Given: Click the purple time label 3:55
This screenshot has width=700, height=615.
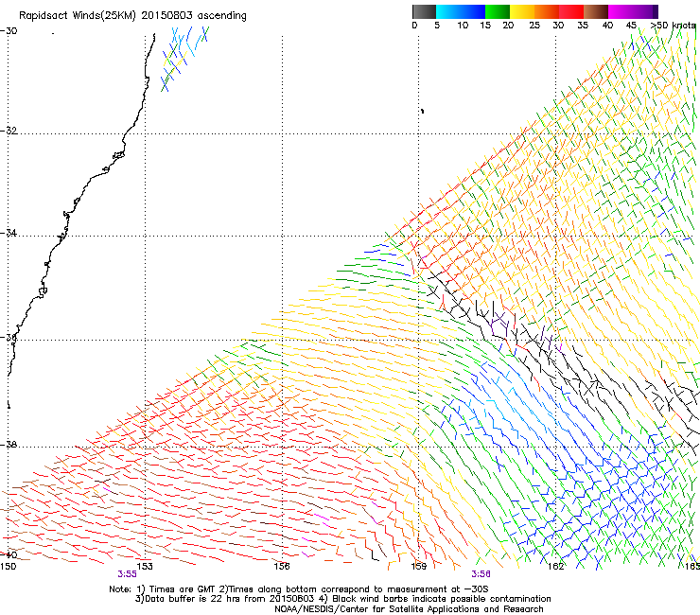Looking at the screenshot, I should pos(128,574).
